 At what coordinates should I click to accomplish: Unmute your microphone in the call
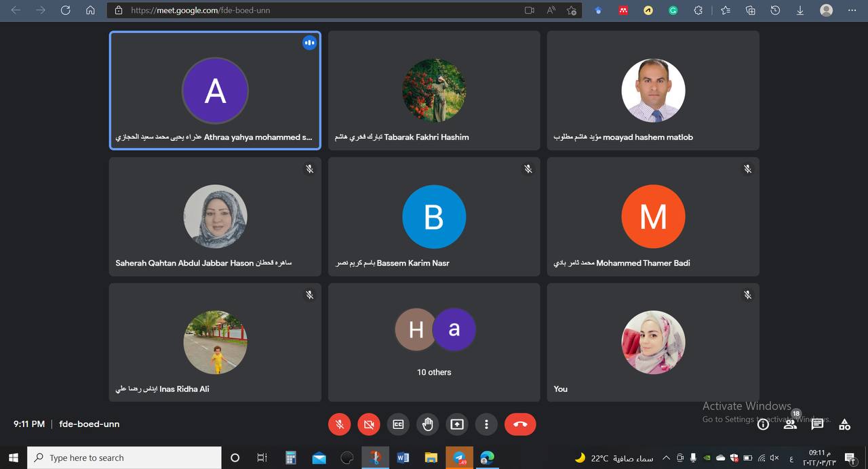click(340, 424)
